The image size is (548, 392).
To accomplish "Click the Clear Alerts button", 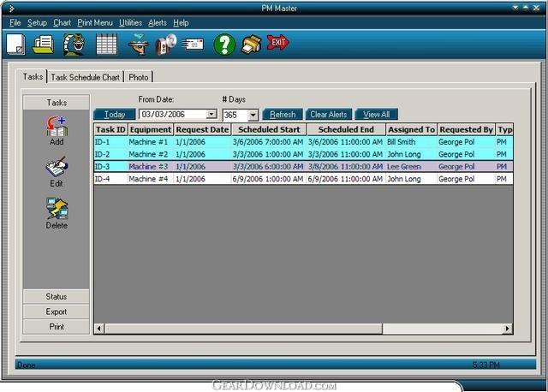I will [329, 114].
